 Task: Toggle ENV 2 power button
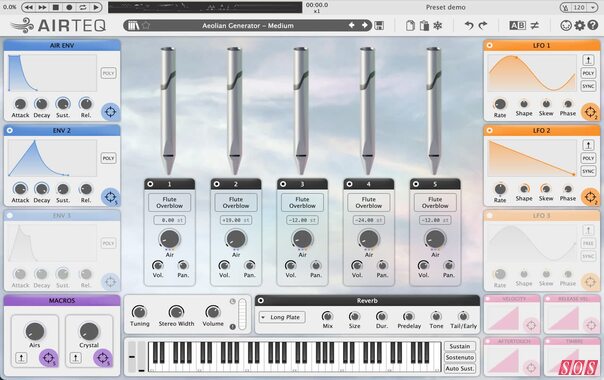pos(10,130)
